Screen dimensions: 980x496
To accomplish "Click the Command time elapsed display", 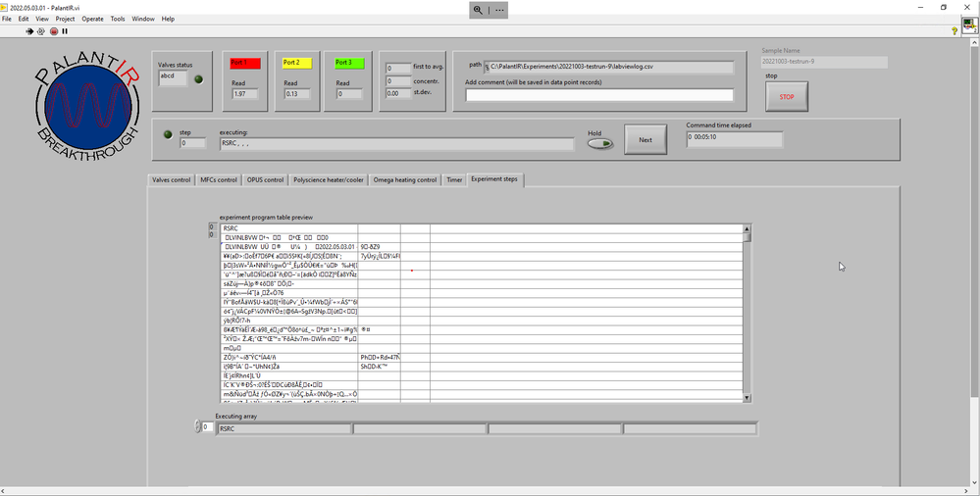I will (735, 138).
